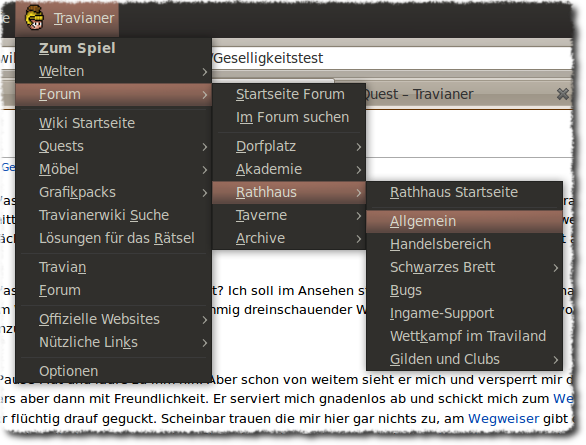The image size is (586, 445).
Task: Expand Gilden und Clubs submenu
Action: [x=465, y=359]
